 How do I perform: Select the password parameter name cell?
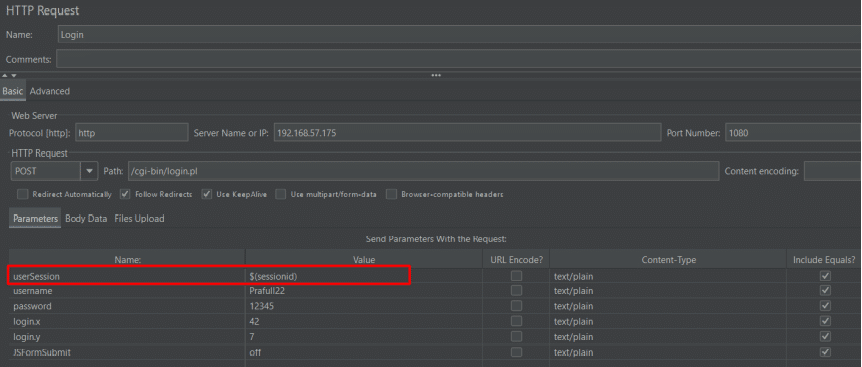pyautogui.click(x=127, y=306)
